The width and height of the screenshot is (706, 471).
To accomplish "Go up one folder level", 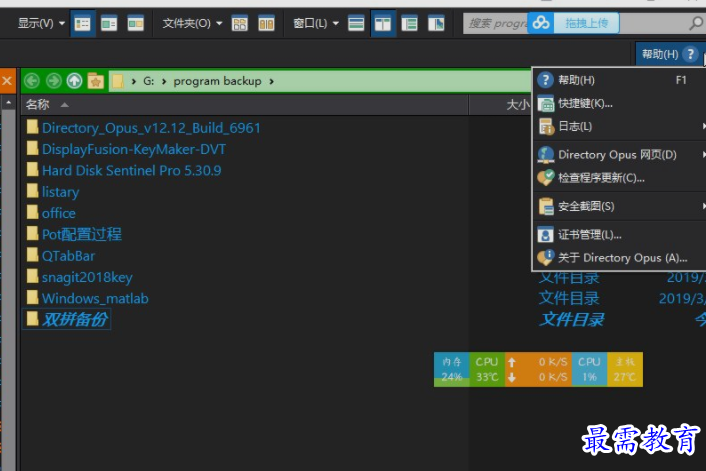I will tap(74, 81).
